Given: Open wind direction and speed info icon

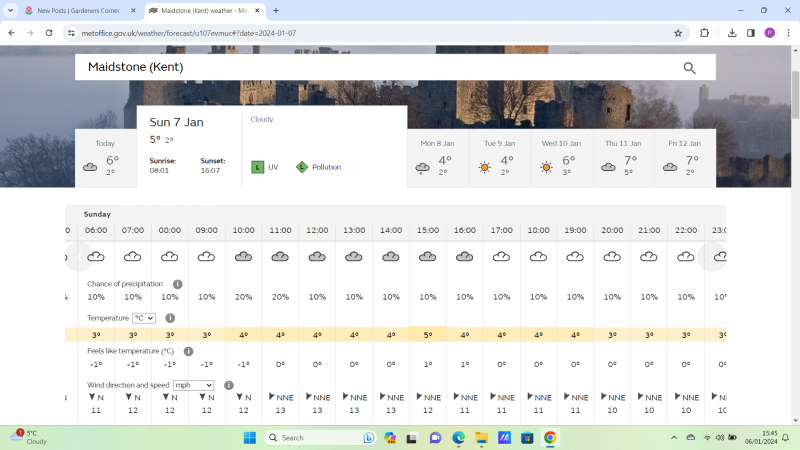Looking at the screenshot, I should (x=229, y=385).
